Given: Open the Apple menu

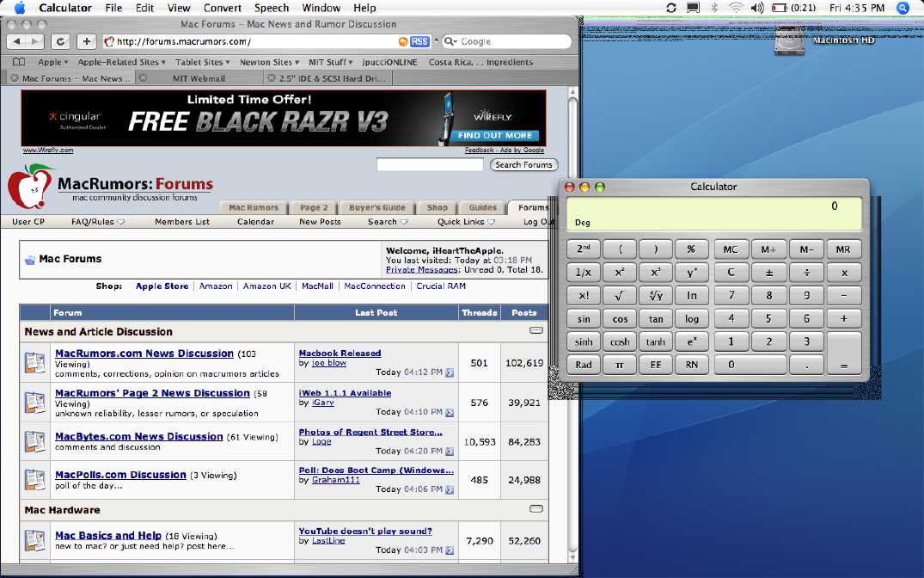Looking at the screenshot, I should [19, 8].
